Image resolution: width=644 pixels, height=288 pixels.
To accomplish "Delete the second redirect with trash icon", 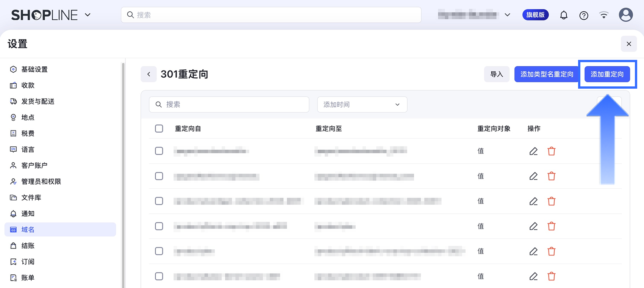I will pyautogui.click(x=552, y=176).
